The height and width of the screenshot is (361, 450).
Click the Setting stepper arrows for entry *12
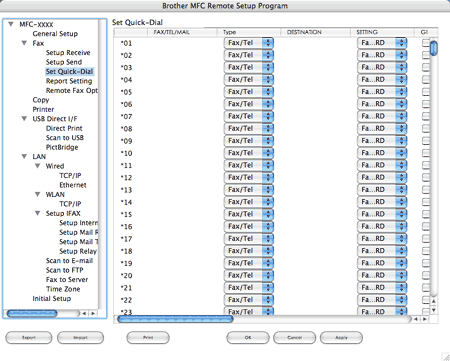click(x=401, y=177)
